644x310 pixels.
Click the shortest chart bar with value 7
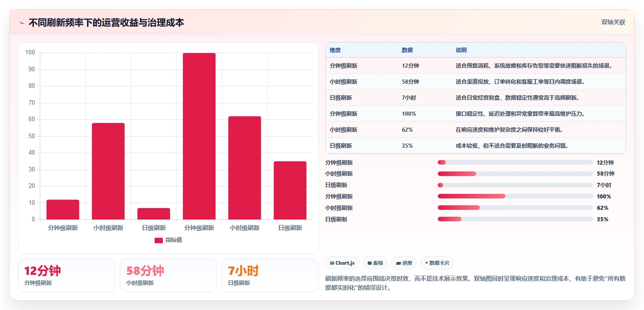pos(154,214)
